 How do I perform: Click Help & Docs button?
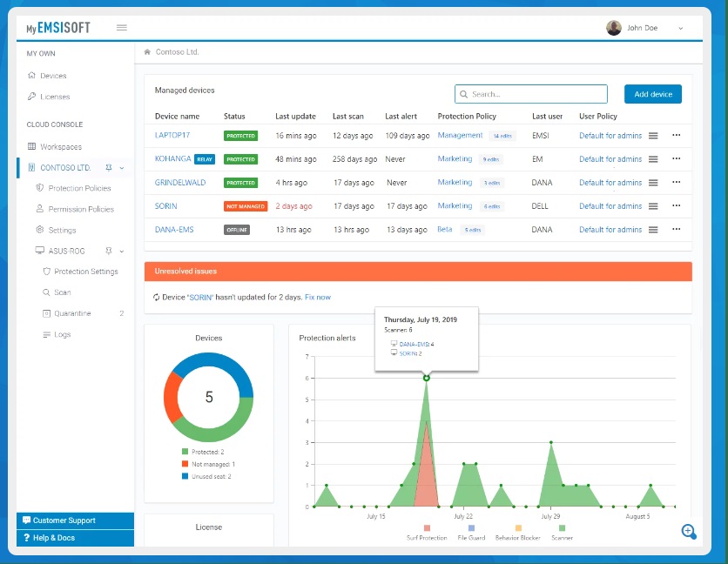click(75, 538)
